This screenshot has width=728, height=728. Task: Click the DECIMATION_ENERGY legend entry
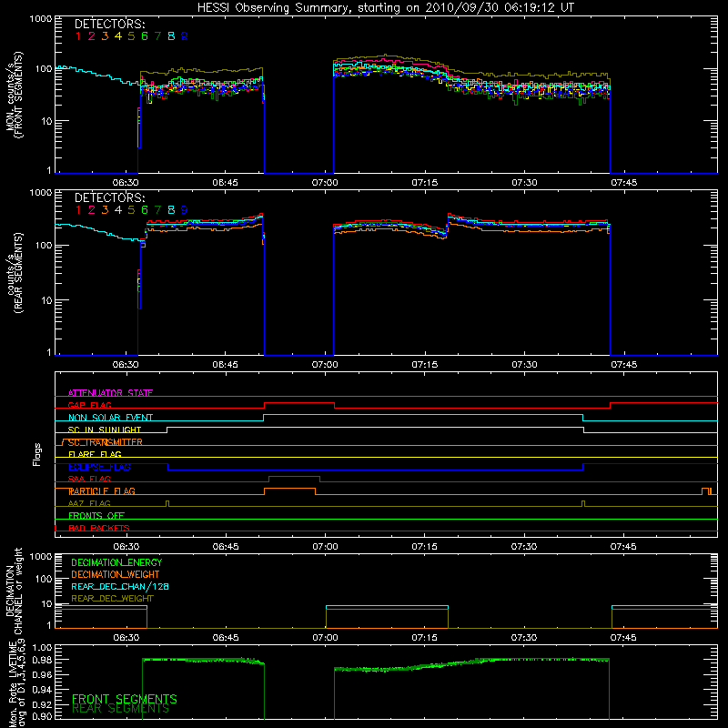point(116,562)
